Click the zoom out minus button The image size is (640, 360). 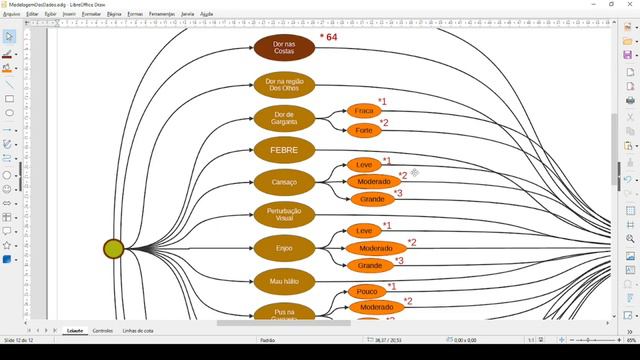571,340
